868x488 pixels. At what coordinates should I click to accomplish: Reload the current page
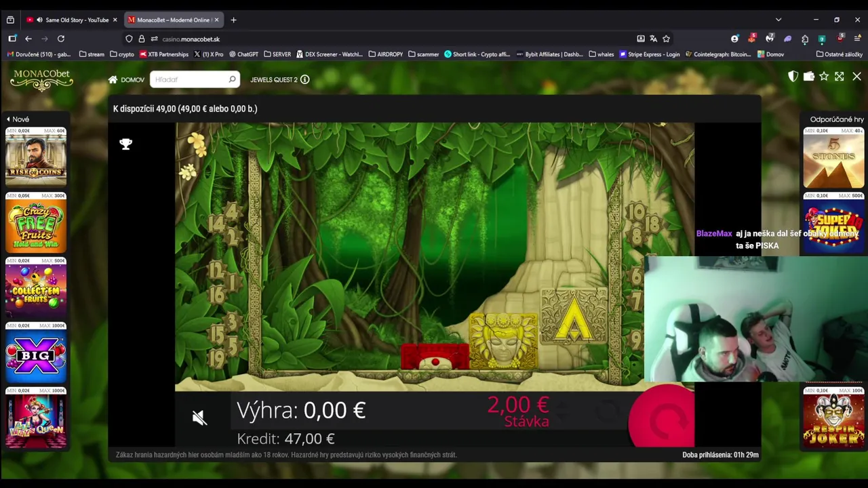click(61, 39)
